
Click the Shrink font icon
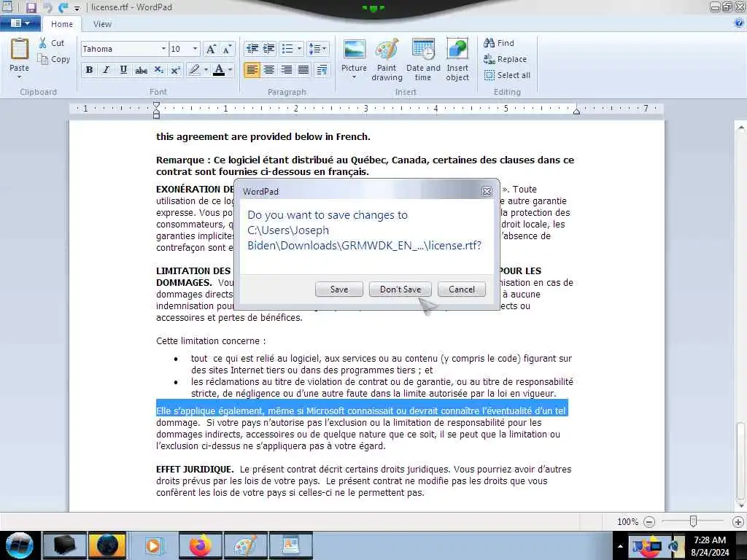[228, 49]
